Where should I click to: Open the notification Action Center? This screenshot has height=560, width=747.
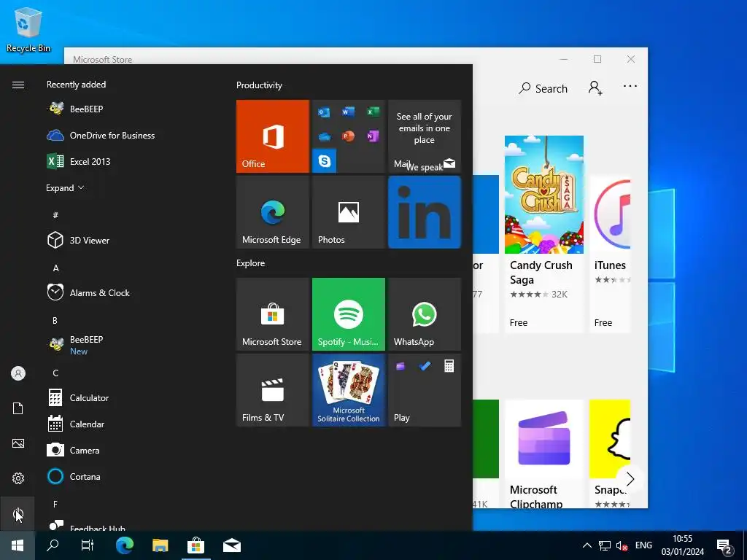point(724,546)
